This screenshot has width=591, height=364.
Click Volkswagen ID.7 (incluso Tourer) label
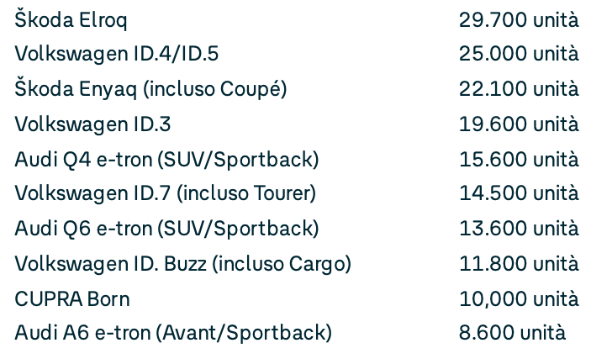click(165, 194)
